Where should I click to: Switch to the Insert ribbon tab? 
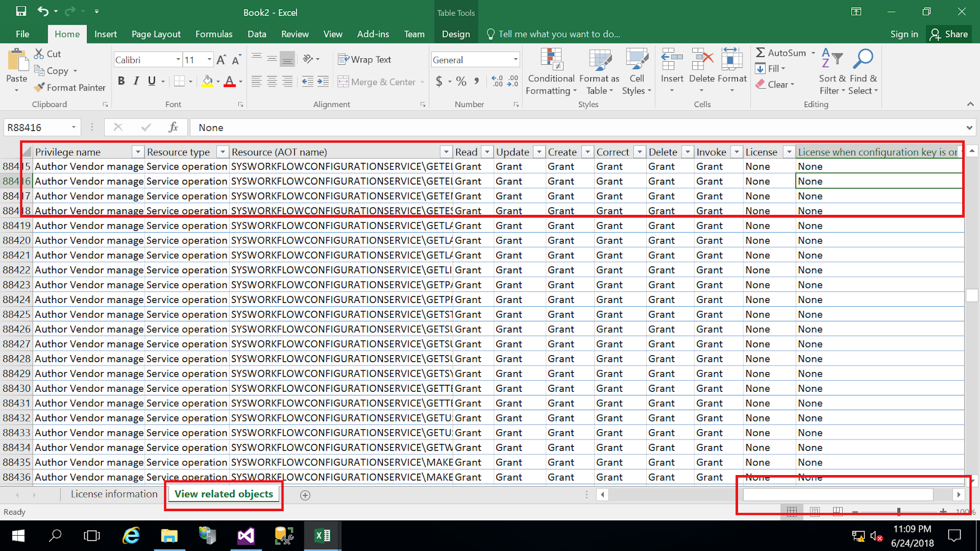[105, 34]
